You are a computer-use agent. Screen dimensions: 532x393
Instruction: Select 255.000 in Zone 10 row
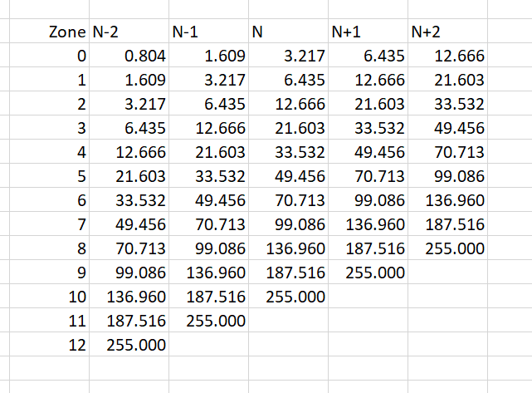coord(289,296)
